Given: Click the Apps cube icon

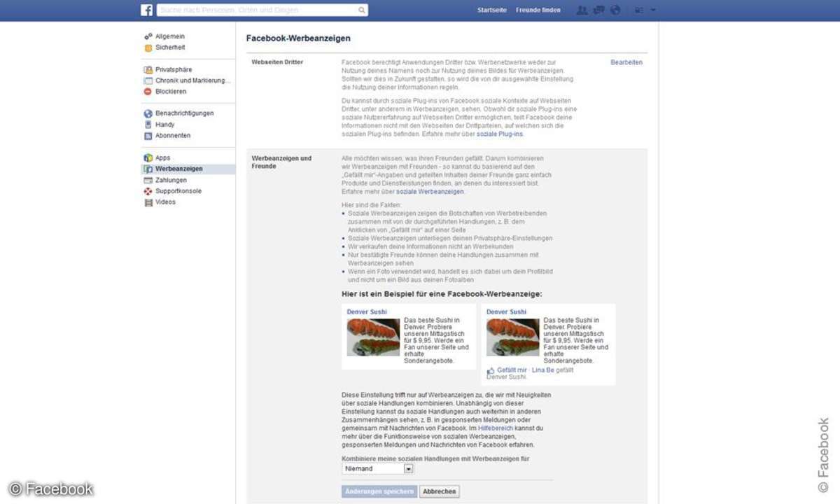Looking at the screenshot, I should (x=148, y=158).
